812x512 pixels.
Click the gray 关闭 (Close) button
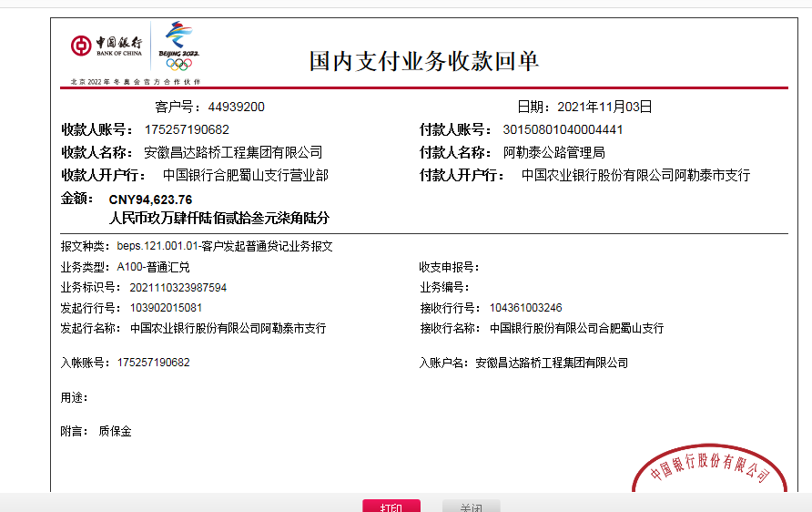tap(471, 506)
